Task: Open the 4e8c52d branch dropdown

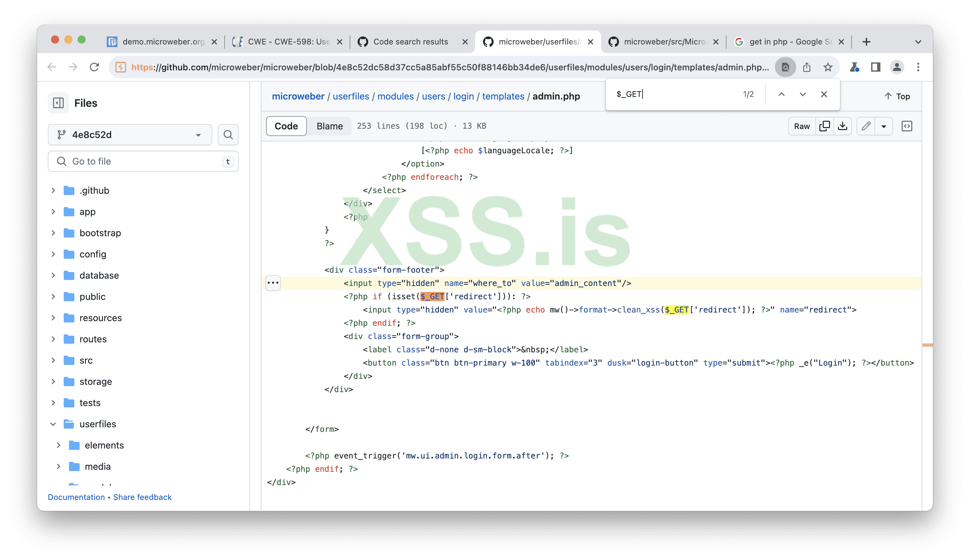Action: click(x=130, y=135)
